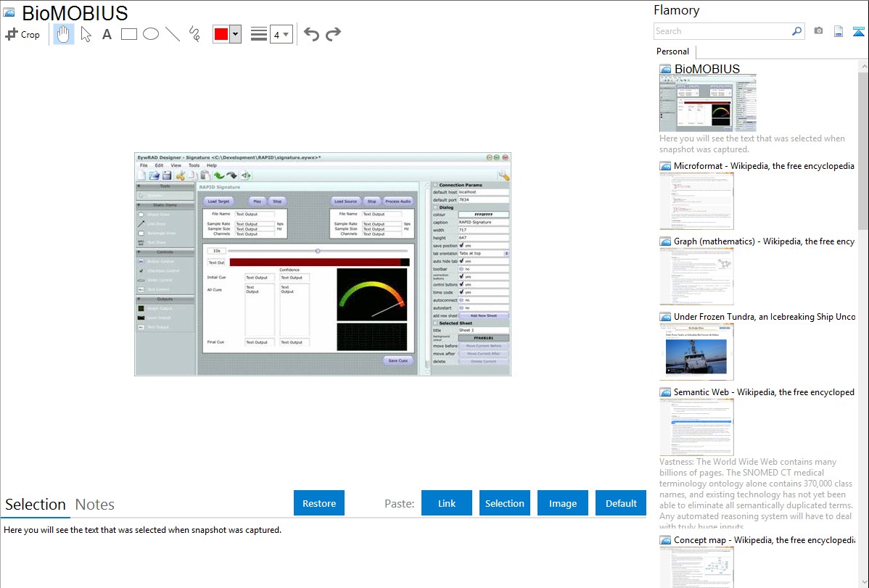869x588 pixels.
Task: Click the icon beside the Microformat title
Action: [x=665, y=166]
